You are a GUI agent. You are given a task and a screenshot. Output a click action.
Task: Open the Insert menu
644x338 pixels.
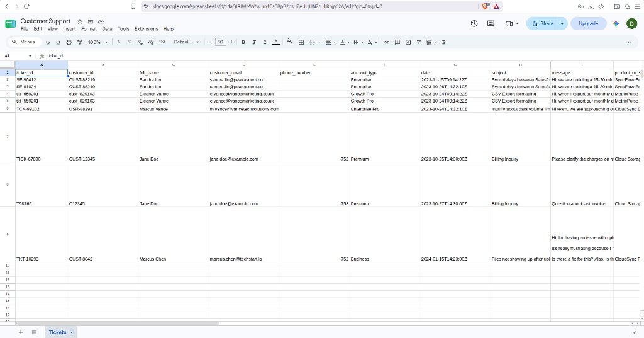pyautogui.click(x=69, y=29)
